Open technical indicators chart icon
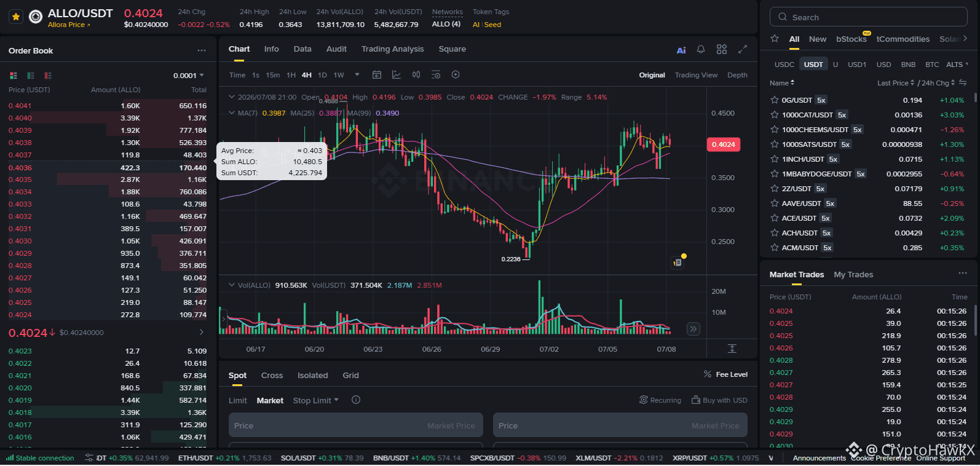The width and height of the screenshot is (980, 466). coord(397,75)
